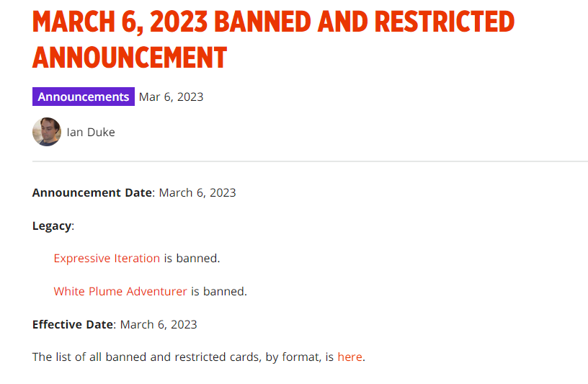Image resolution: width=588 pixels, height=384 pixels.
Task: Open the White Plume Adventurer card link
Action: point(120,291)
